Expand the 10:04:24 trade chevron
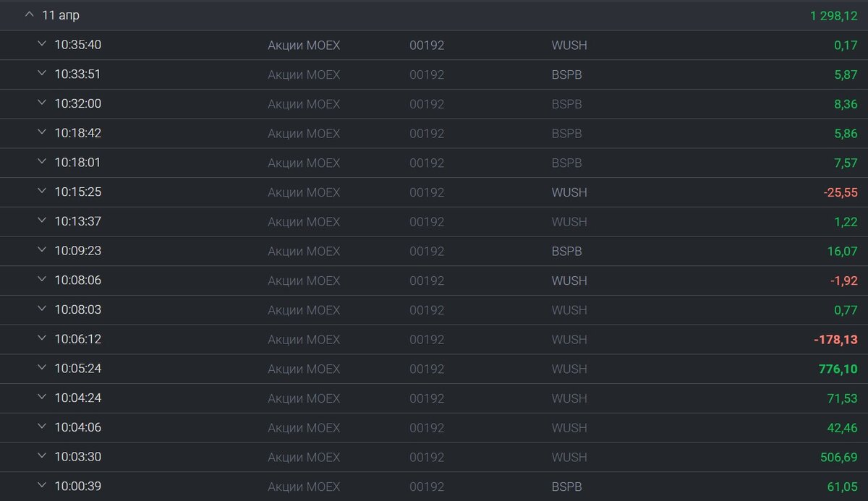The height and width of the screenshot is (501, 868). click(41, 398)
